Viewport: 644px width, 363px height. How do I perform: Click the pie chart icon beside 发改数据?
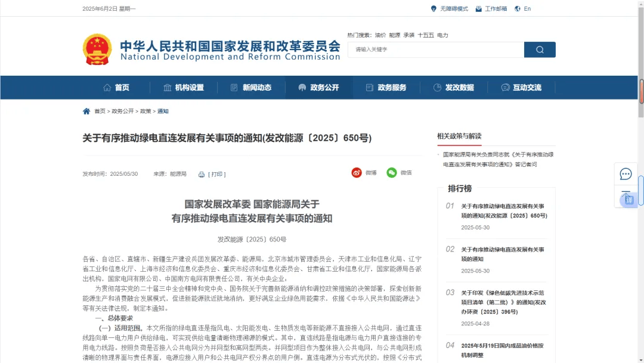coord(438,88)
